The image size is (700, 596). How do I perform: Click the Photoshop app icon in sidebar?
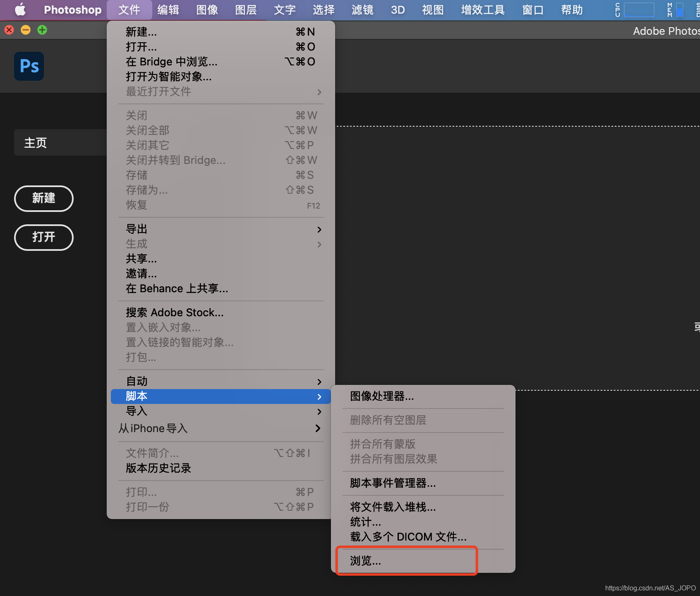[29, 66]
